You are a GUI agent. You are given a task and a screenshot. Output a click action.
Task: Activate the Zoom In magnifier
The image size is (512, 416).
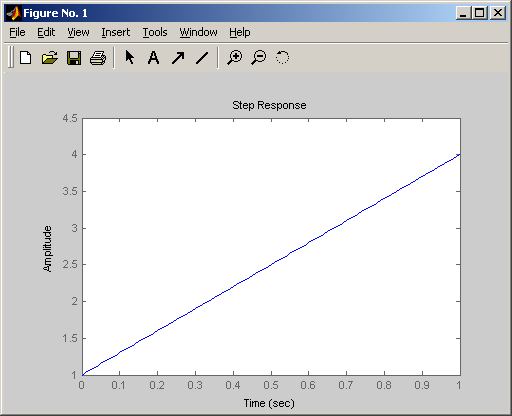(235, 58)
